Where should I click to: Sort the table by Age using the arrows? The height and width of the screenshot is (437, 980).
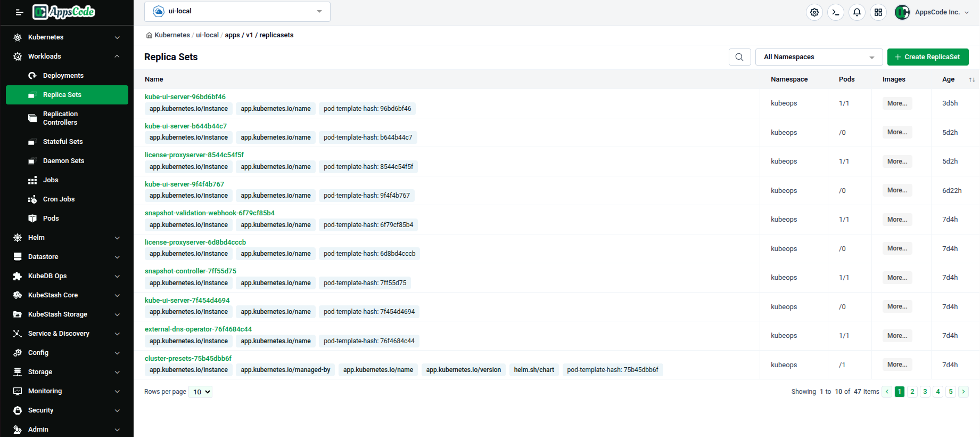point(971,79)
